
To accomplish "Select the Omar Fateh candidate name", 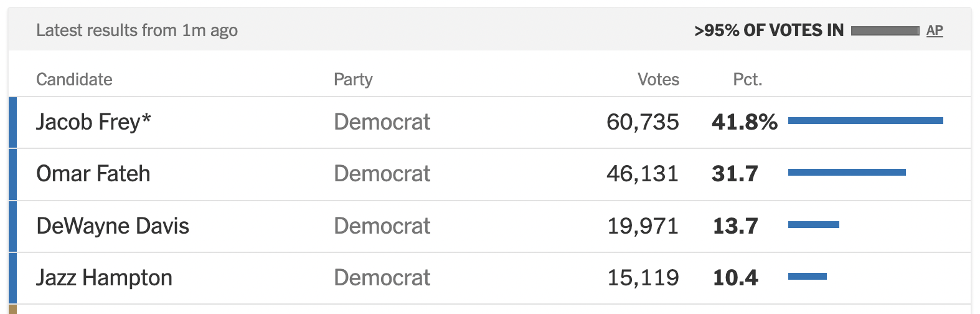I will pyautogui.click(x=93, y=174).
